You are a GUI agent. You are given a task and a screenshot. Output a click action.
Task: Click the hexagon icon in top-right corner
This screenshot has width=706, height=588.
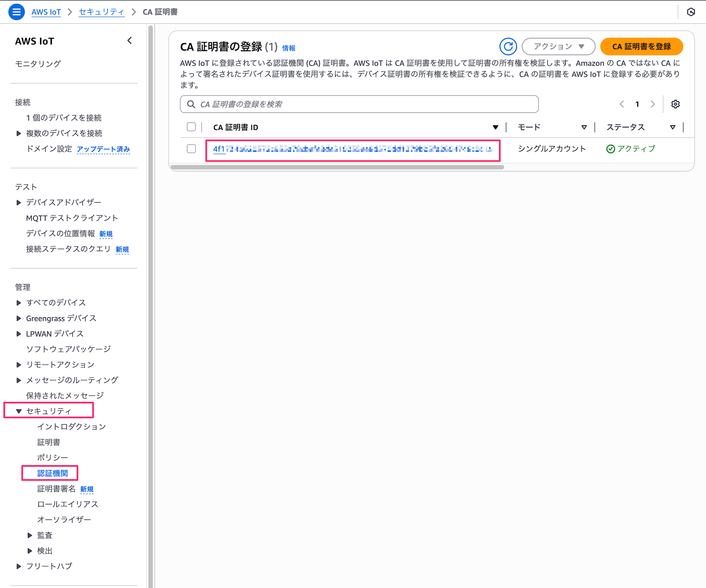[x=691, y=12]
